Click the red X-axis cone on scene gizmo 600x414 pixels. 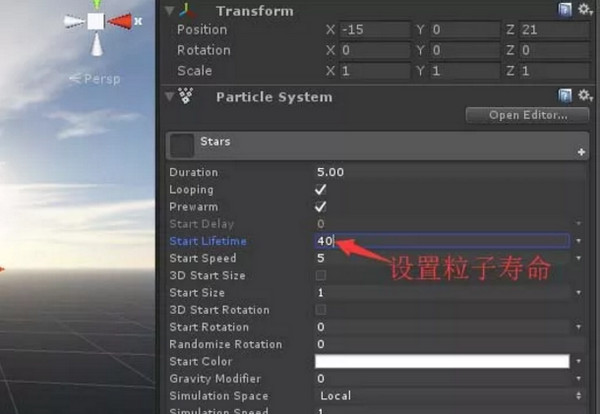(x=120, y=21)
